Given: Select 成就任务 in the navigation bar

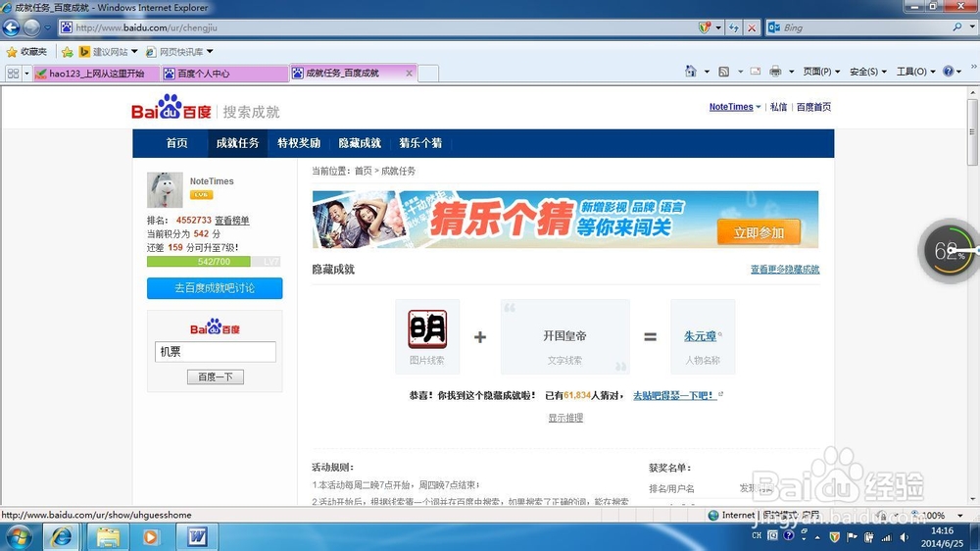Looking at the screenshot, I should pyautogui.click(x=237, y=143).
